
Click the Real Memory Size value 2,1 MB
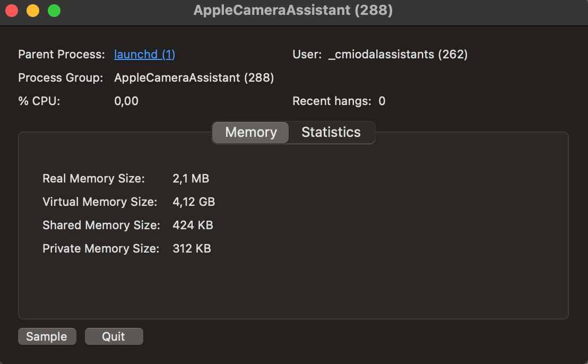click(x=191, y=179)
